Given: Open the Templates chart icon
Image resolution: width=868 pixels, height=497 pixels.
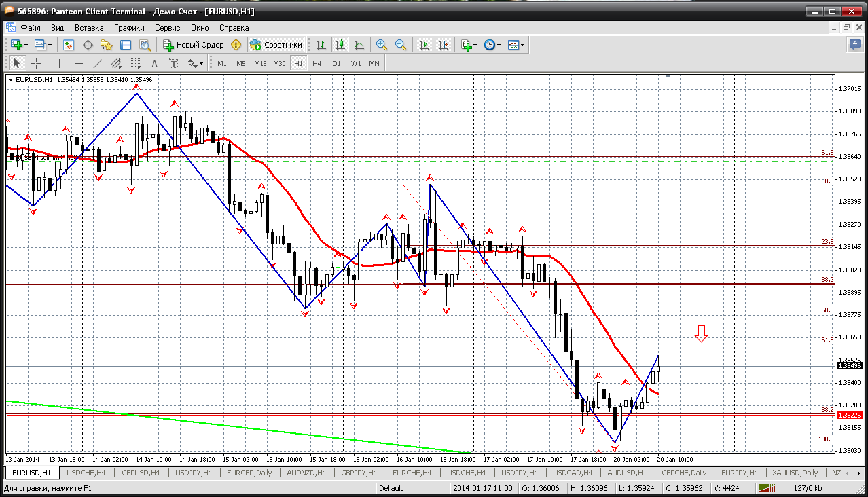Looking at the screenshot, I should pyautogui.click(x=513, y=45).
